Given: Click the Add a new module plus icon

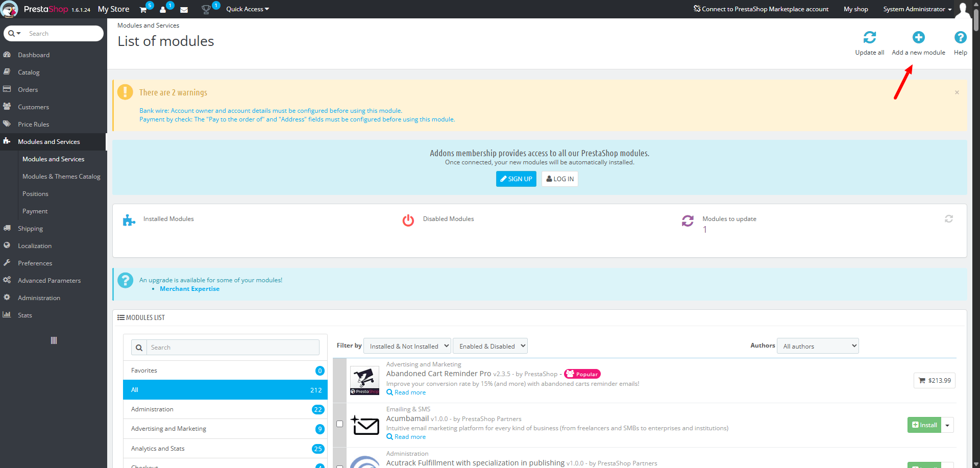Looking at the screenshot, I should coord(918,37).
